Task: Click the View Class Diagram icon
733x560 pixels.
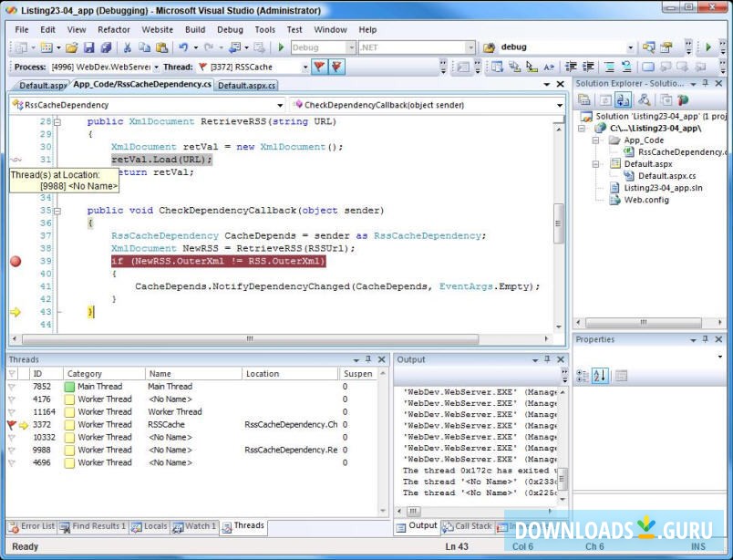Action: point(645,99)
